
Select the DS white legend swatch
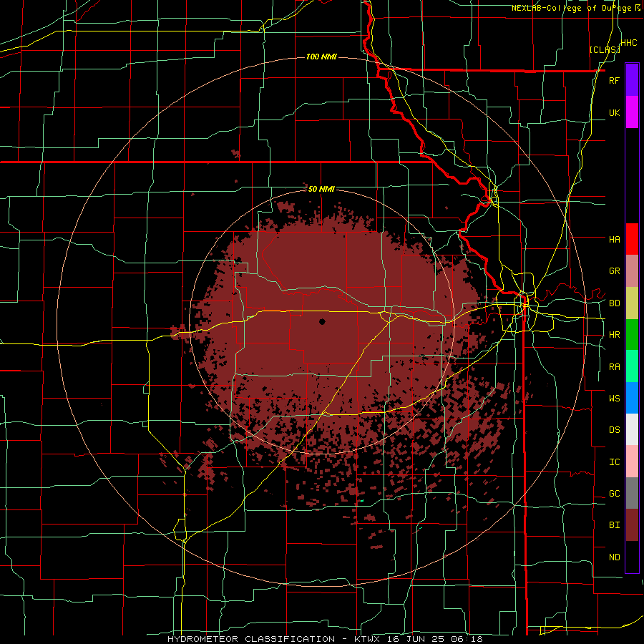tap(632, 429)
